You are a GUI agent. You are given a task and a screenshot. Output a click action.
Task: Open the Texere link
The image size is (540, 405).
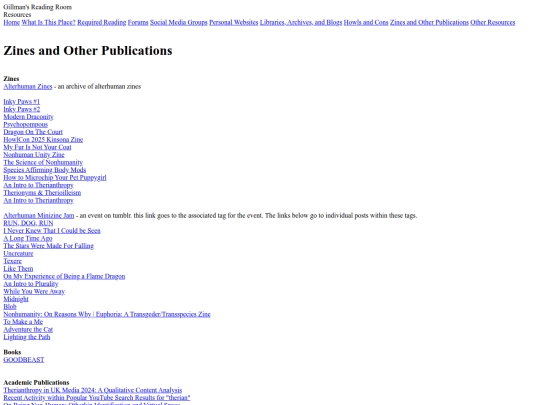(x=12, y=261)
